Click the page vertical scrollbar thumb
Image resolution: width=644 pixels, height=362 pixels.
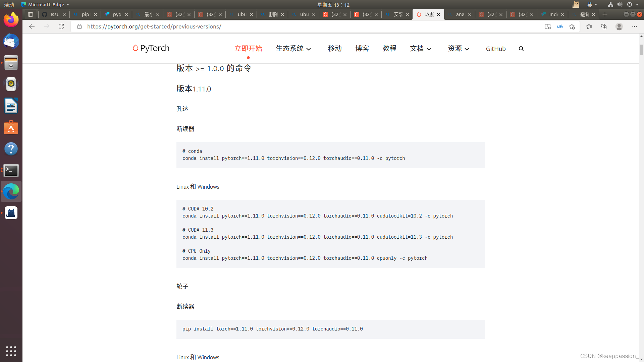tap(641, 50)
